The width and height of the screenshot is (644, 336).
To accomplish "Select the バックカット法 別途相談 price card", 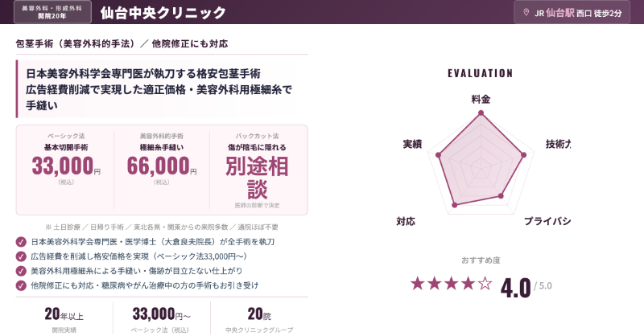I will click(x=258, y=169).
